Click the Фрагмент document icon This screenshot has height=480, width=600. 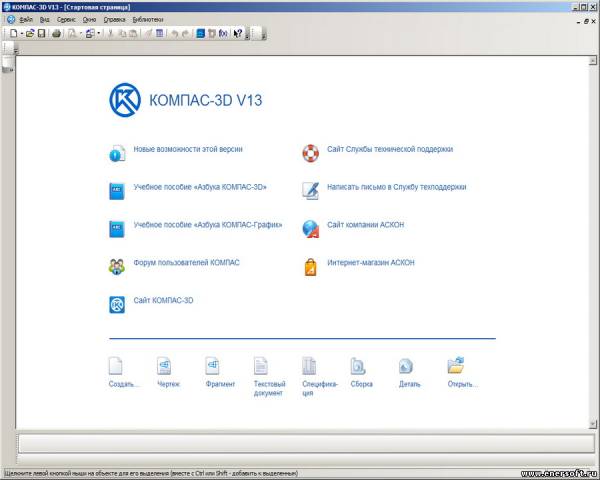coord(212,366)
